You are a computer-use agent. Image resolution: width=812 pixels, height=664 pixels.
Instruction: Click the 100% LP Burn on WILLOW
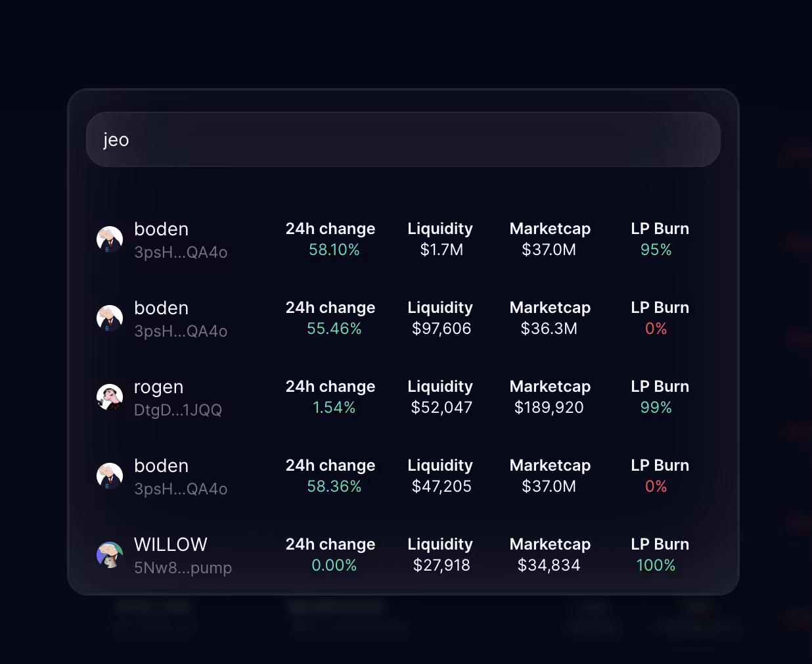pyautogui.click(x=656, y=565)
